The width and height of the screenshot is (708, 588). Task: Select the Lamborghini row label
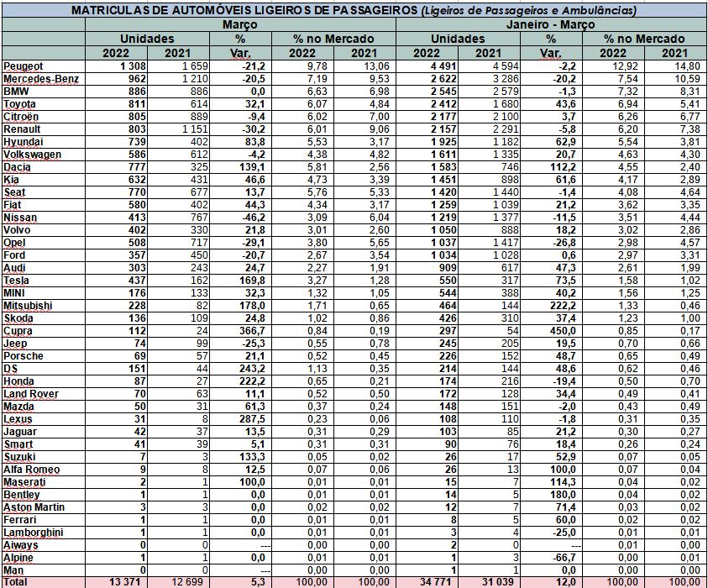(33, 531)
